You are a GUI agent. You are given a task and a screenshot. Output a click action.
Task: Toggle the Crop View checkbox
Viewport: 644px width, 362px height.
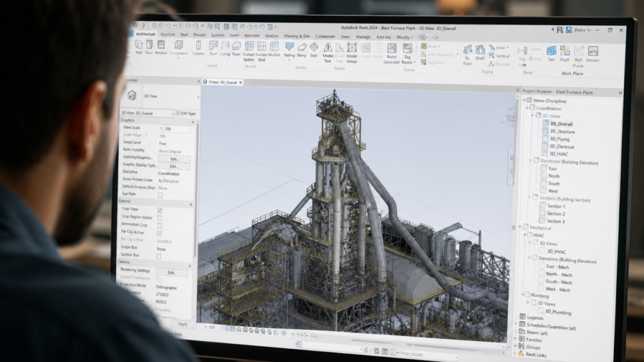[x=160, y=210]
